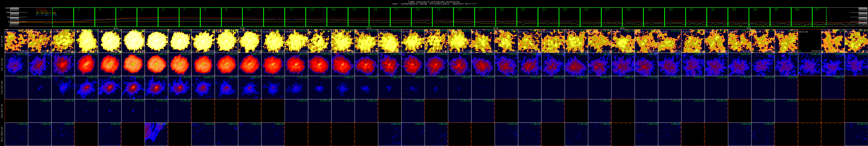Select time interval 14 in light curve

pos(337,17)
